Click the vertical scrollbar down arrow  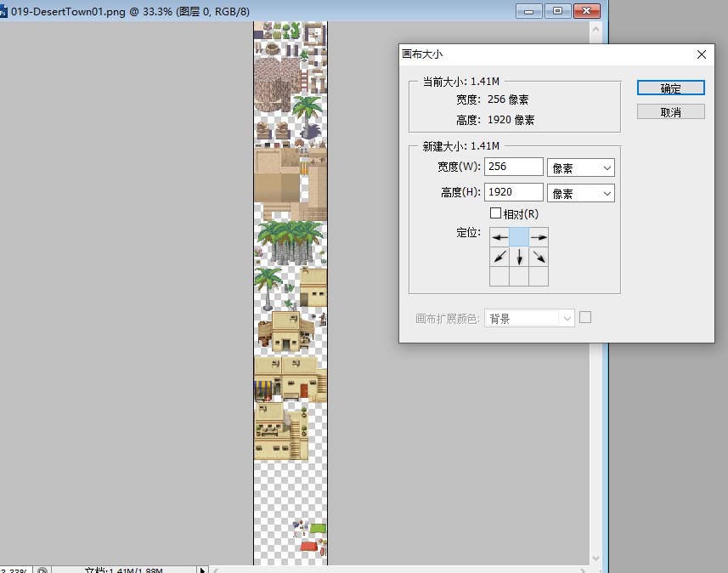click(595, 559)
